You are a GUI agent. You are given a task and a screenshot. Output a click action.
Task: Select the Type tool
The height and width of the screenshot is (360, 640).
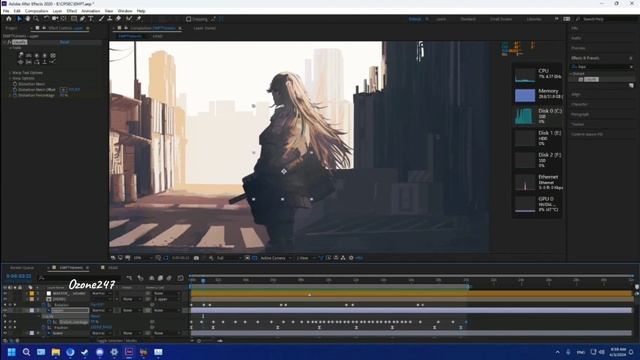coord(91,19)
